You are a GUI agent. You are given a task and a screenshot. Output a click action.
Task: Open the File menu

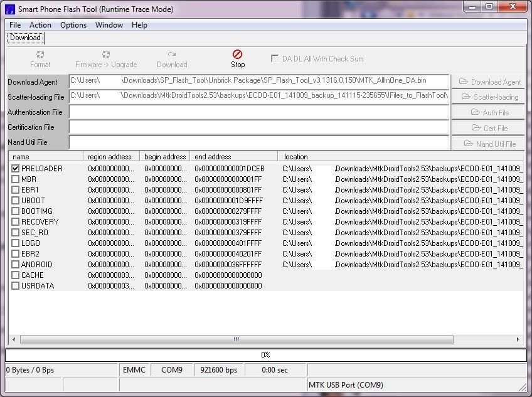pos(15,25)
